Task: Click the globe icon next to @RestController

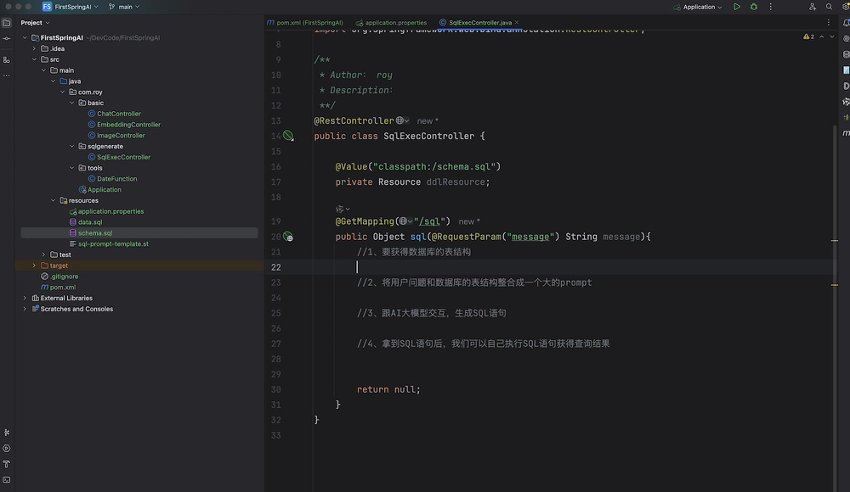Action: (x=400, y=120)
